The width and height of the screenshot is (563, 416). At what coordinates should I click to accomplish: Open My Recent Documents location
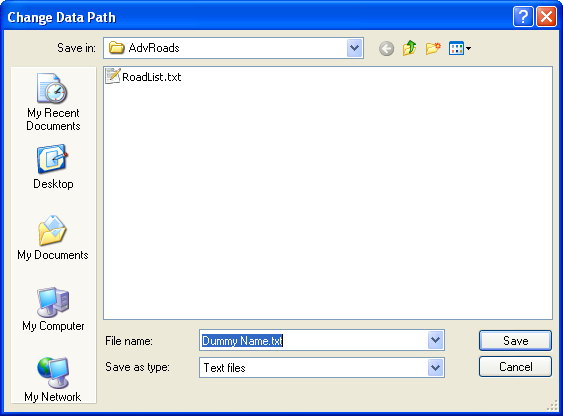point(53,102)
